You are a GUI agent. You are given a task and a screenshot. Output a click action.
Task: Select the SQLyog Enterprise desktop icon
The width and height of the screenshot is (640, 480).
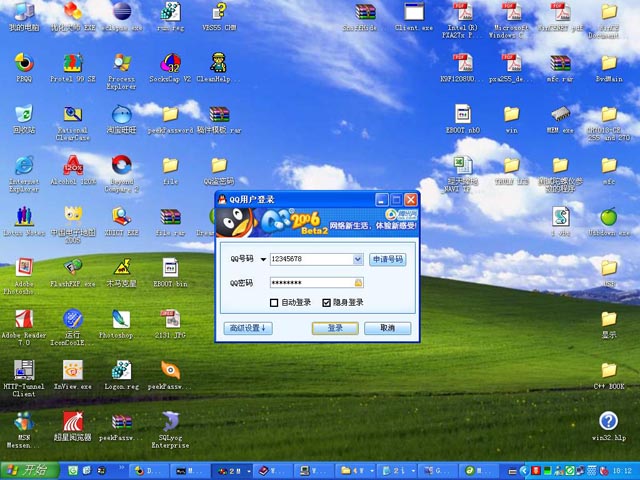170,422
